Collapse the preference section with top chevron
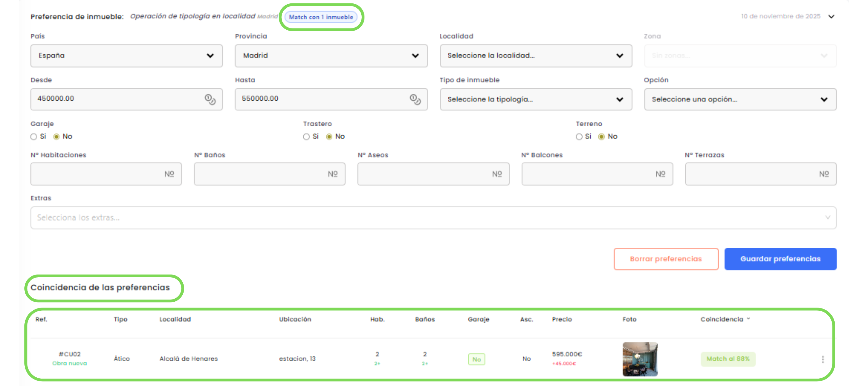Viewport: 868px width, 386px height. pyautogui.click(x=831, y=16)
